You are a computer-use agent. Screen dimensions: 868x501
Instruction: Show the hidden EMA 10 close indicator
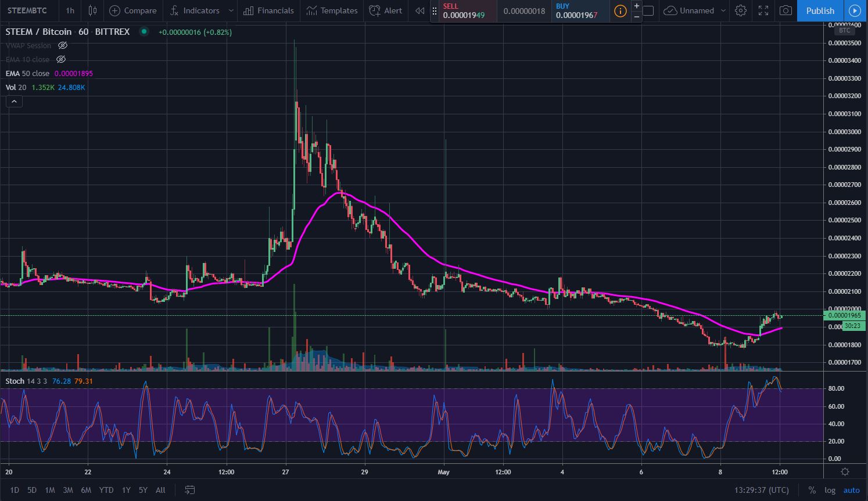tap(61, 59)
